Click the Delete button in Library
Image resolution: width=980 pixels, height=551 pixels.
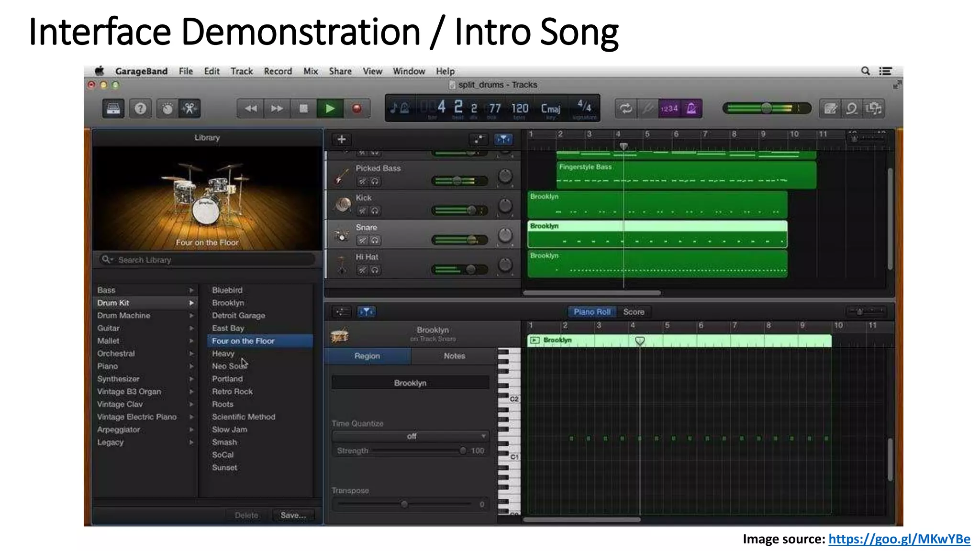pyautogui.click(x=246, y=515)
